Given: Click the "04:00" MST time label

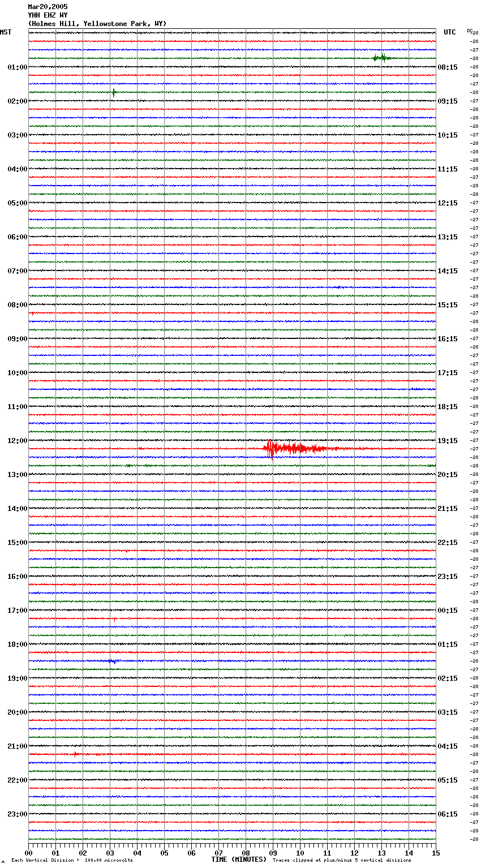Looking at the screenshot, I should [18, 169].
